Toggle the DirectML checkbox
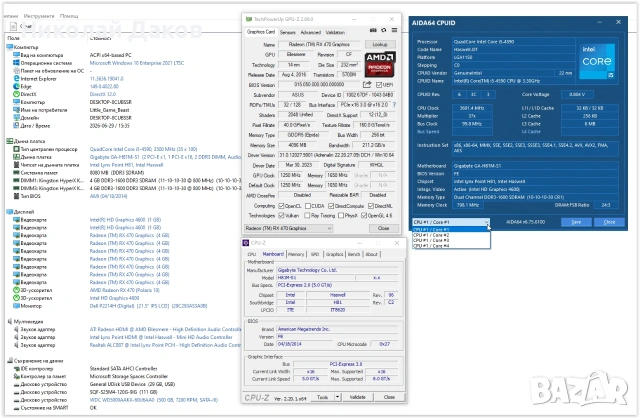 (x=371, y=206)
